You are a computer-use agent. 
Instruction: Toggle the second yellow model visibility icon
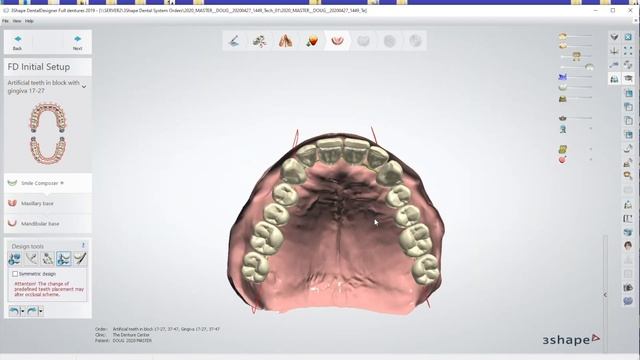(563, 46)
